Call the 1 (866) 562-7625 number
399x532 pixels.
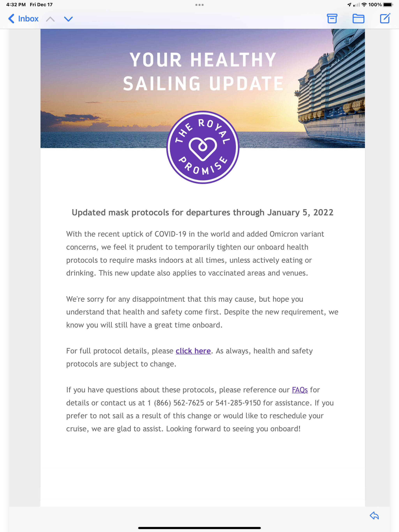click(x=176, y=403)
